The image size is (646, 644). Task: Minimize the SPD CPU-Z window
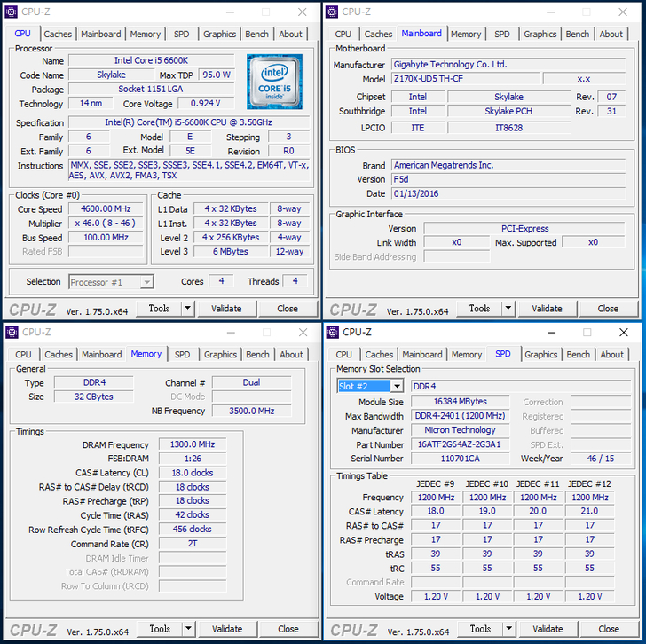pos(552,333)
